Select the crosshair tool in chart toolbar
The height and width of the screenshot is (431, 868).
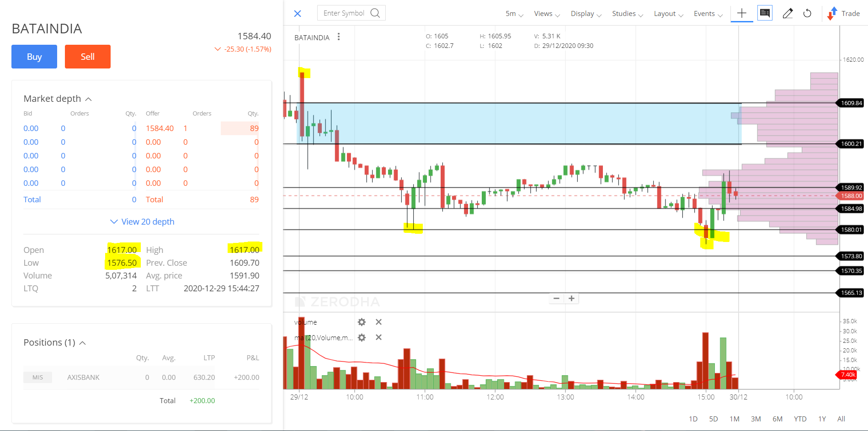742,13
